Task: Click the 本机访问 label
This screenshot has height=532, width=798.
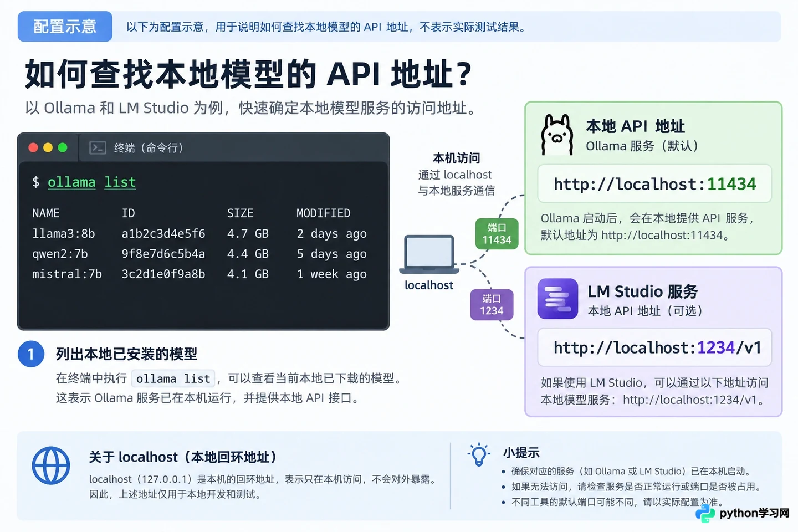Action: [457, 158]
